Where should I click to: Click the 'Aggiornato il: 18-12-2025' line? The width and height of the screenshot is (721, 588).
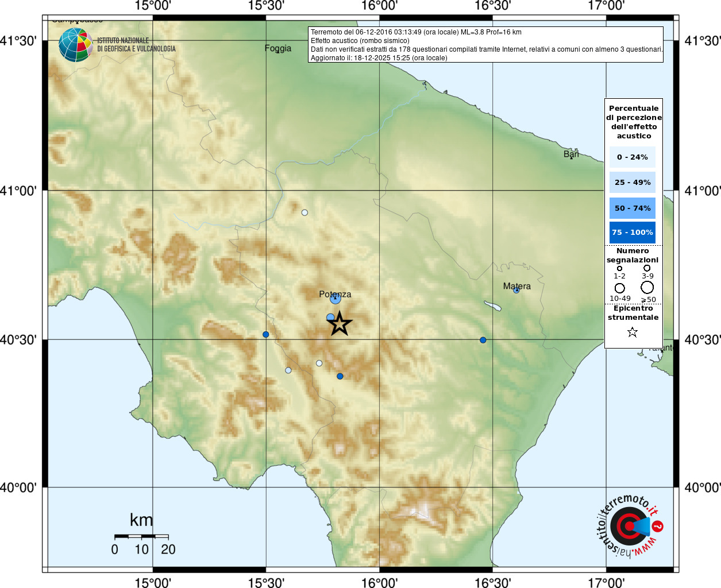coord(379,58)
